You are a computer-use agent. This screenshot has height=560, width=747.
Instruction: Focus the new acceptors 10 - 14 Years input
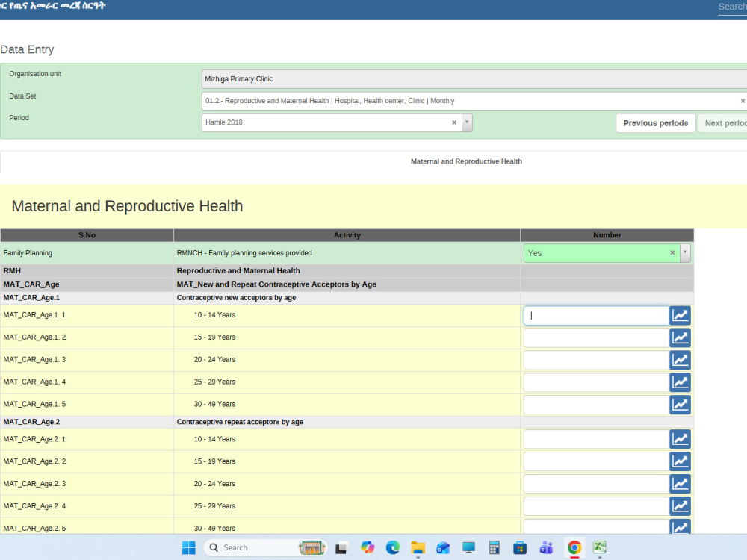(x=596, y=315)
